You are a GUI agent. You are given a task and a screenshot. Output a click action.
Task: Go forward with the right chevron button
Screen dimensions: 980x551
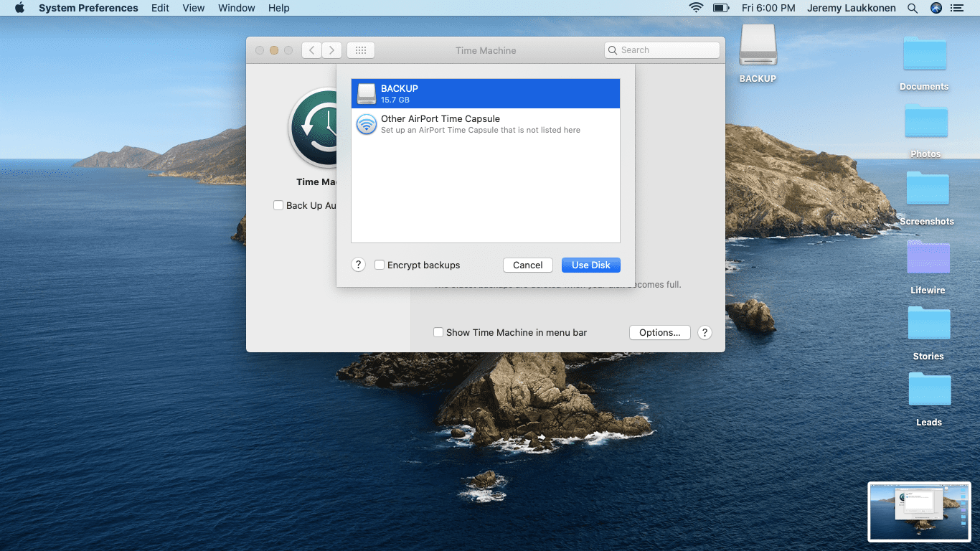tap(331, 50)
